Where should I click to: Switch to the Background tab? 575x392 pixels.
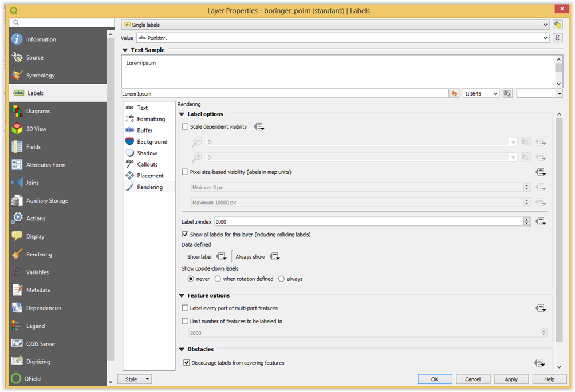coord(149,142)
